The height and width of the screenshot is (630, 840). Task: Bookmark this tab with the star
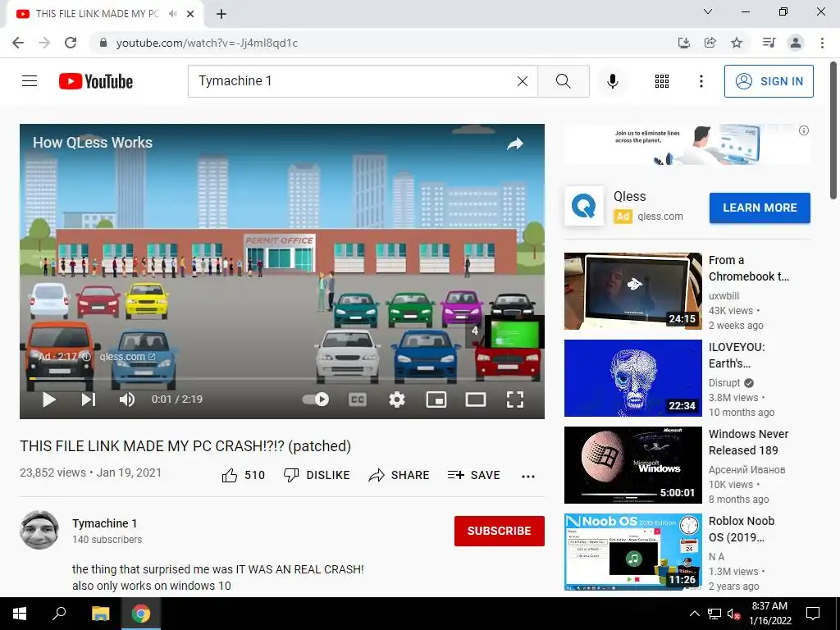737,43
